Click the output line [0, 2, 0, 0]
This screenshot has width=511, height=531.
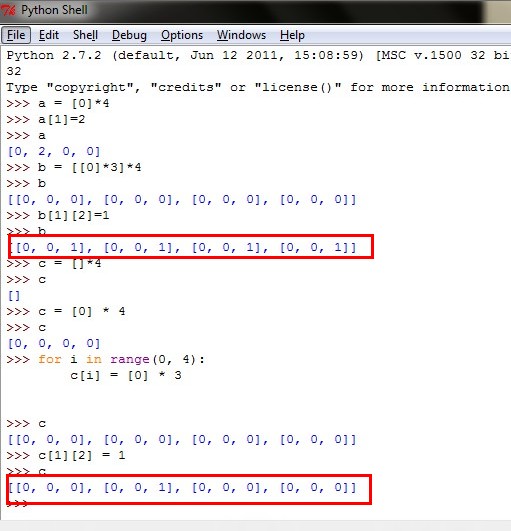point(54,151)
